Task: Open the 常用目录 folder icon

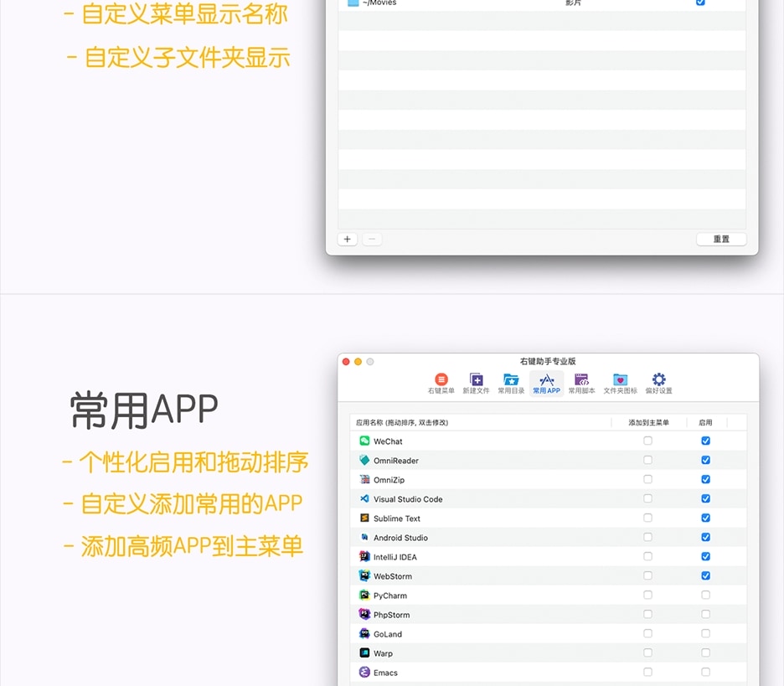Action: point(511,384)
